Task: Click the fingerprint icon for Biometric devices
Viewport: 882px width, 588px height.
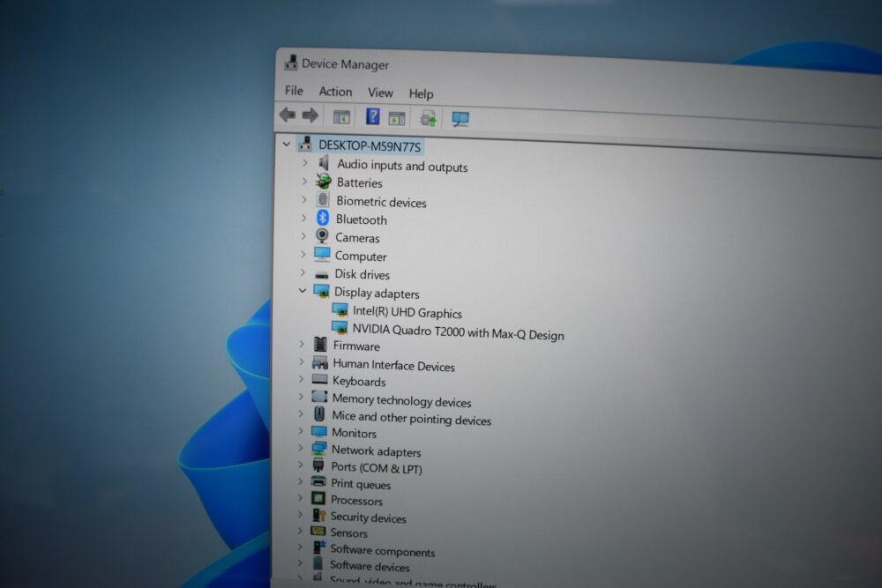Action: (x=323, y=199)
